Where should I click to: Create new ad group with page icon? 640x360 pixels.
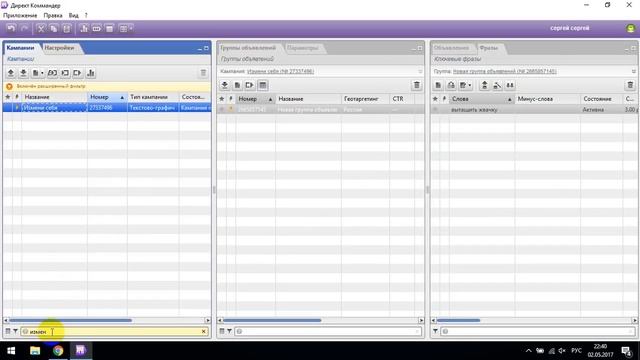237,85
